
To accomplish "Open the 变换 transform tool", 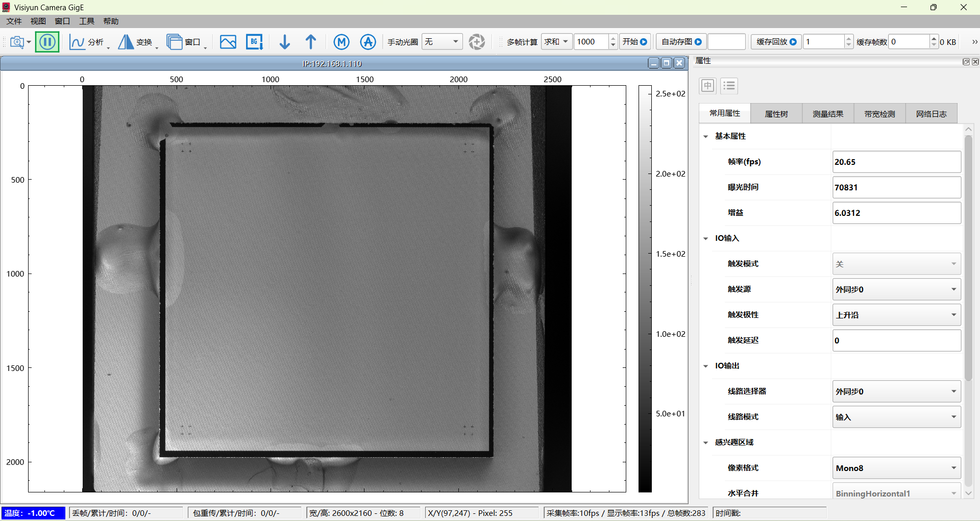I will click(x=135, y=42).
